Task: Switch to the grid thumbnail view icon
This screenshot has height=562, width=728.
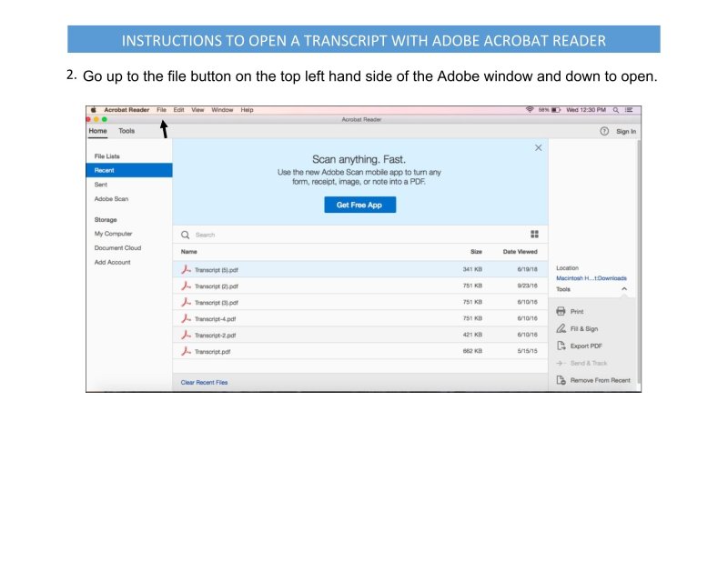Action: (x=534, y=234)
